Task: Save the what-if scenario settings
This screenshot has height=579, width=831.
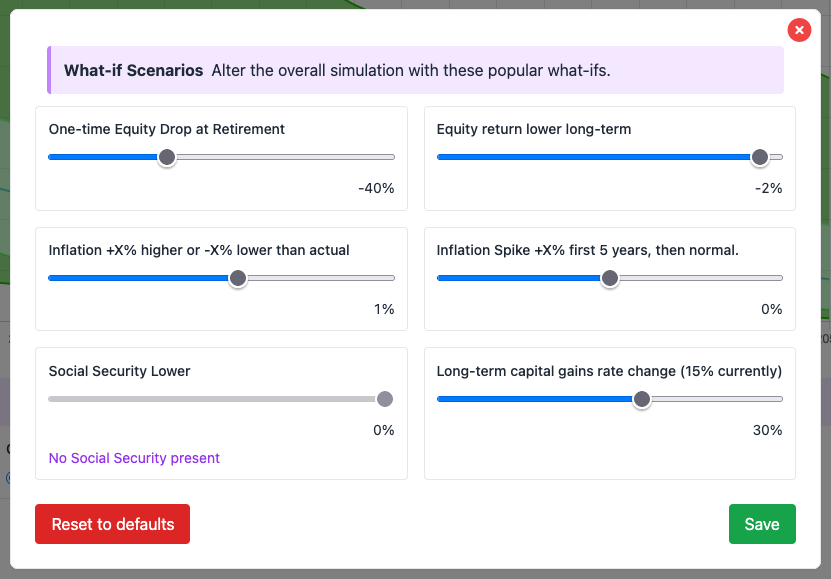Action: (x=762, y=524)
